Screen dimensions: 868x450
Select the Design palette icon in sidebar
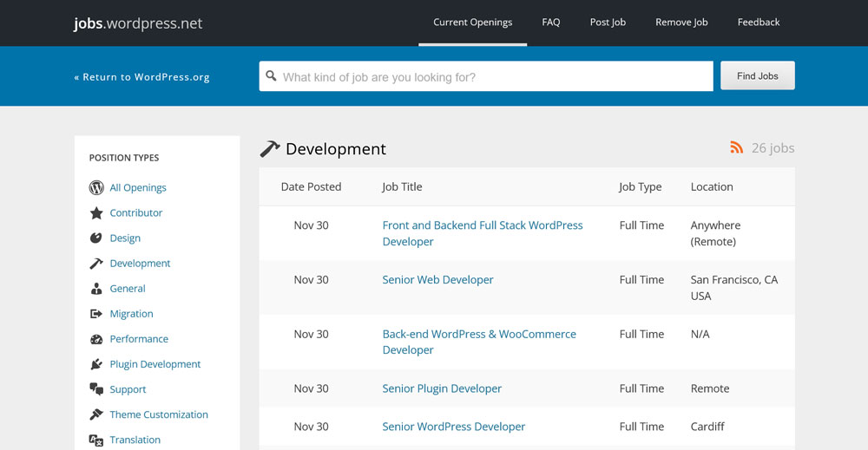coord(96,238)
